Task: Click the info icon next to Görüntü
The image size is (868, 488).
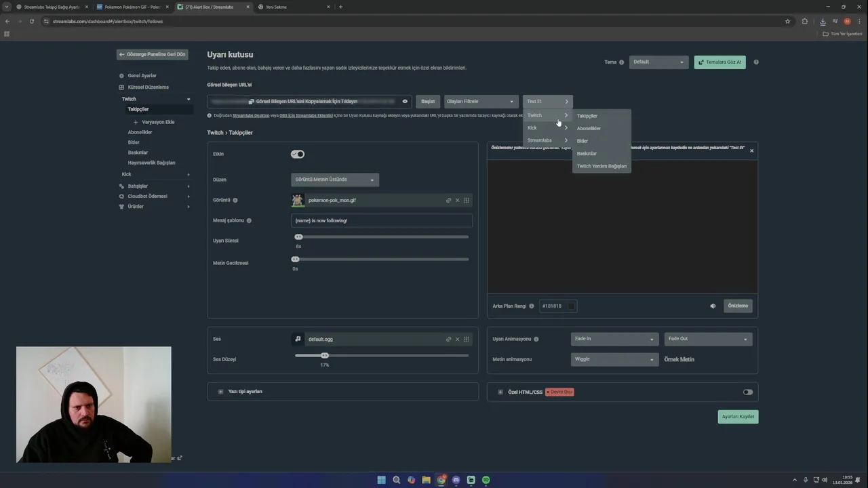Action: [x=235, y=201]
